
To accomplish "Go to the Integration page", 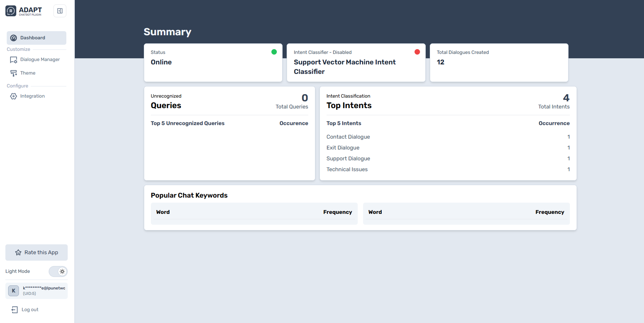I will coord(32,96).
